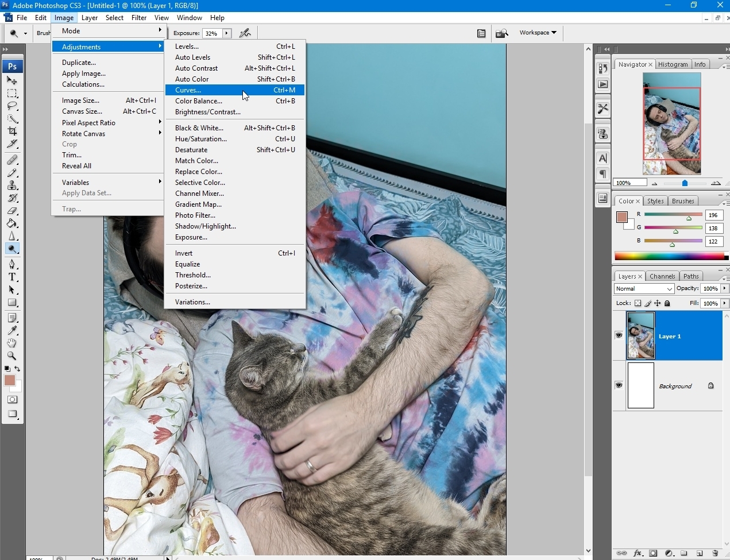Select the Crop tool in toolbox
The image size is (730, 560).
12,132
